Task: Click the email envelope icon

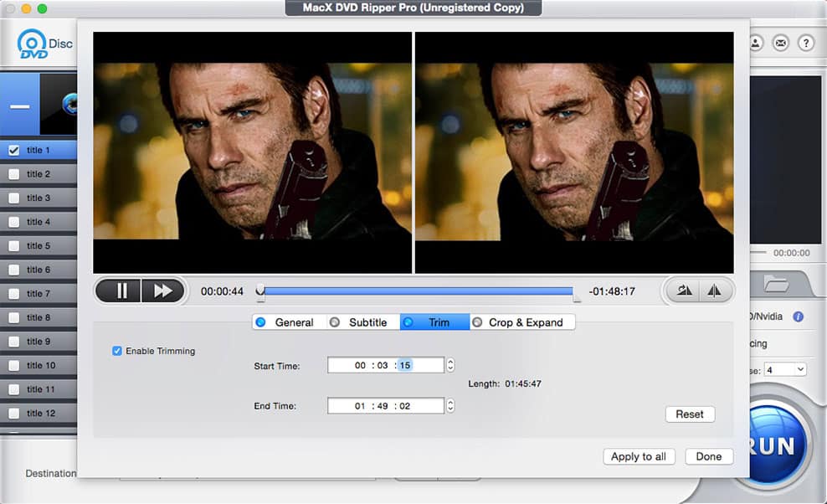Action: (x=781, y=44)
